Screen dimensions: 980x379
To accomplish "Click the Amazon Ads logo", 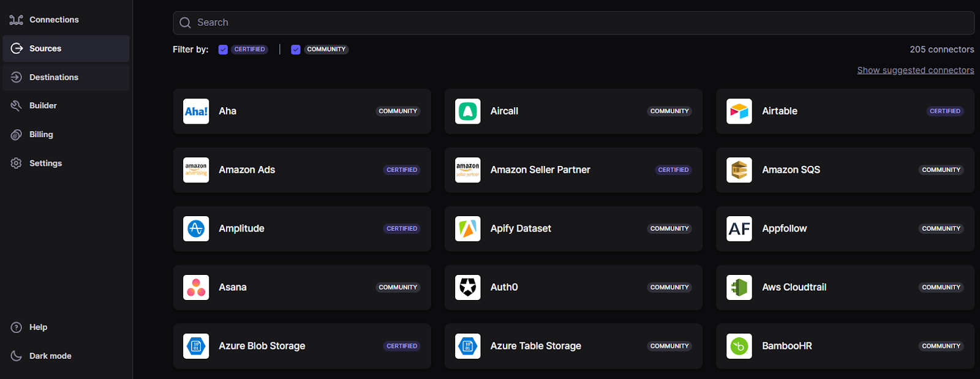I will 196,170.
